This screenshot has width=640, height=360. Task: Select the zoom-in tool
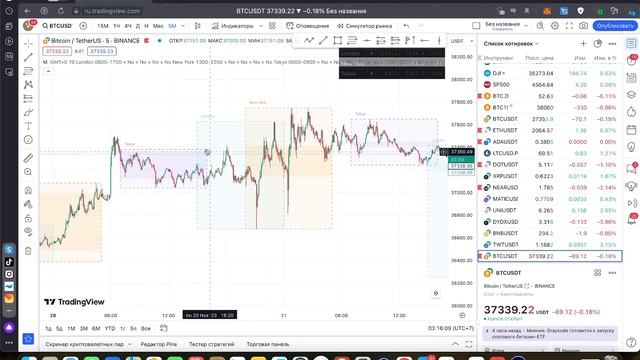pos(28,172)
